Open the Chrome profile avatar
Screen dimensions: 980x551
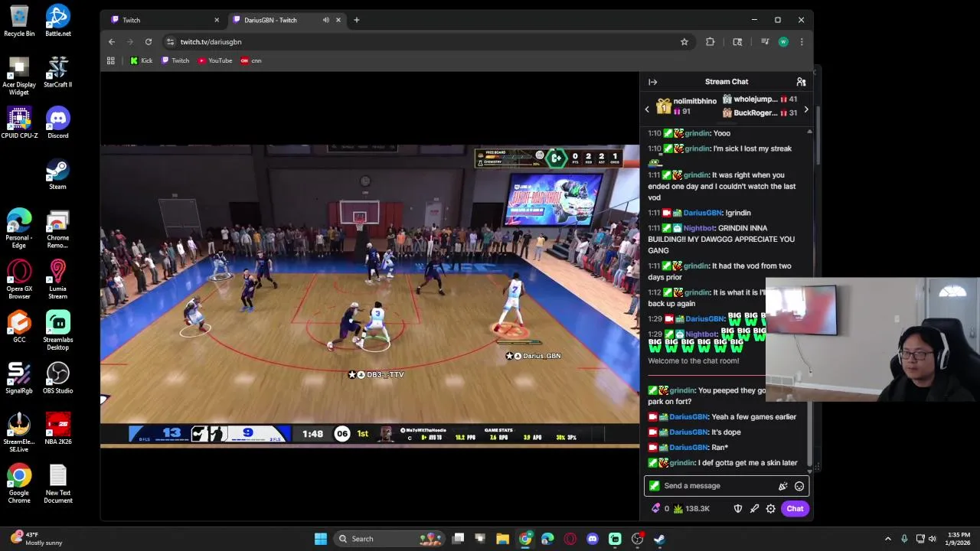click(783, 42)
